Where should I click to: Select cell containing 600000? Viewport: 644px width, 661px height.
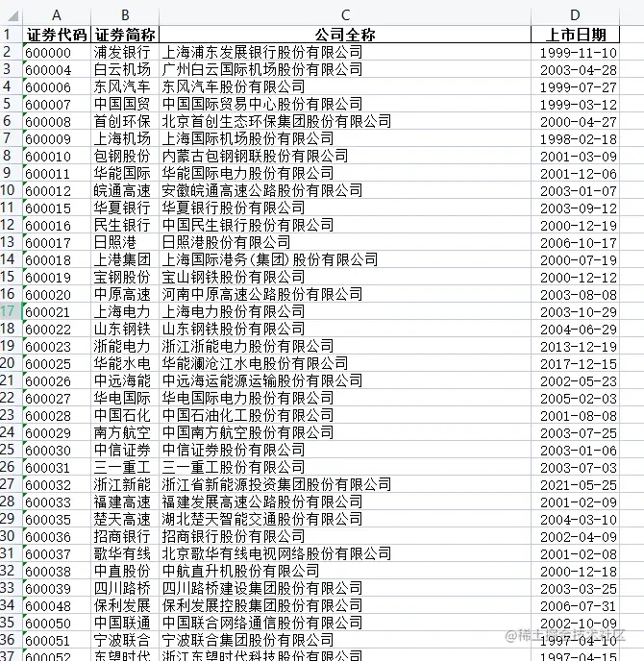click(x=57, y=52)
